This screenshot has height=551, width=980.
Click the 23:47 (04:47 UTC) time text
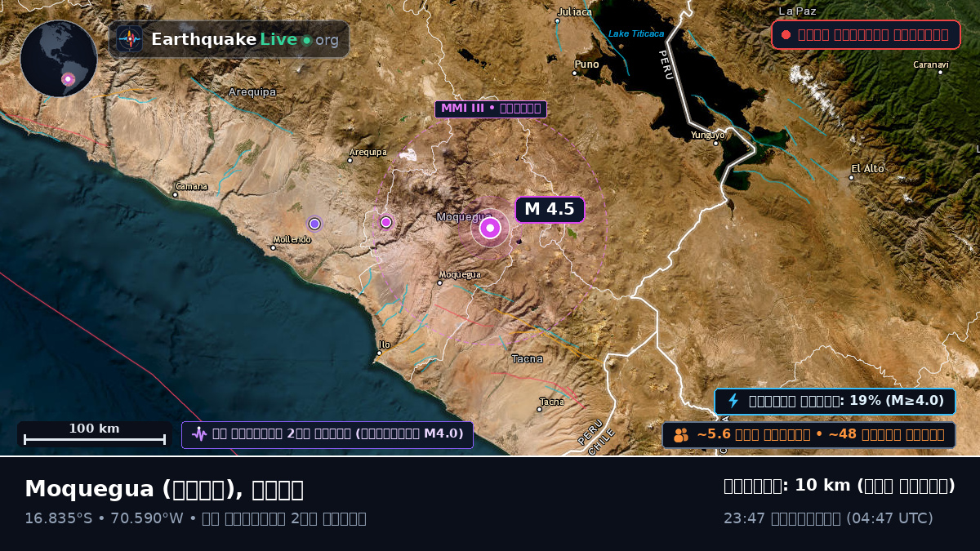[828, 518]
